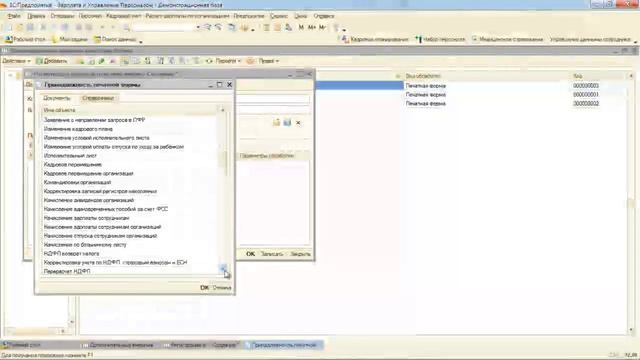This screenshot has height=360, width=640.
Task: Click Закрыть in the registration window
Action: point(300,254)
